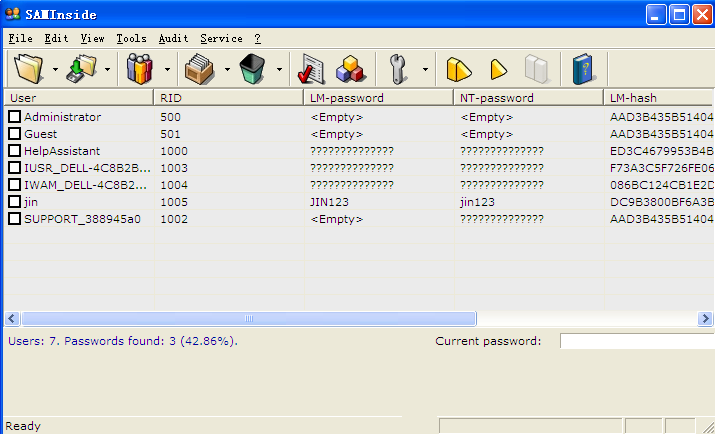The height and width of the screenshot is (434, 715).
Task: Click the HelpAssistant user name
Action: coord(62,150)
